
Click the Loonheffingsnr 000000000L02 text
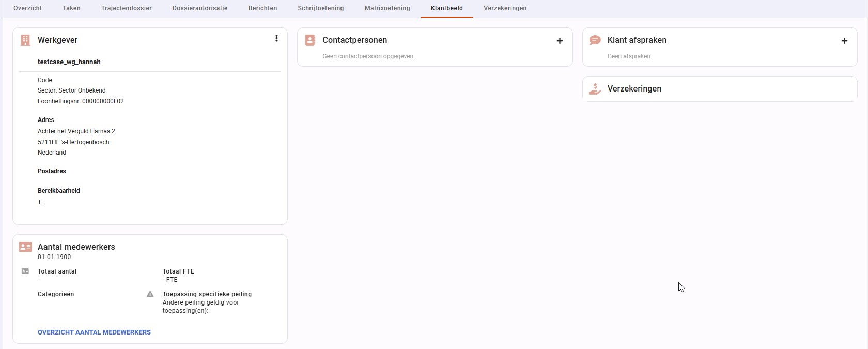pyautogui.click(x=81, y=101)
